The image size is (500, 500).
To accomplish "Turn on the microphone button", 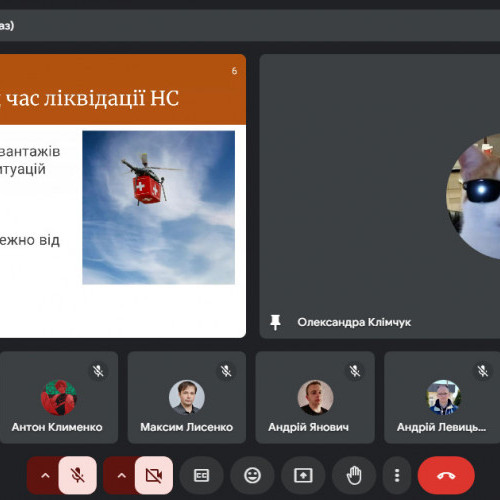I will [77, 475].
